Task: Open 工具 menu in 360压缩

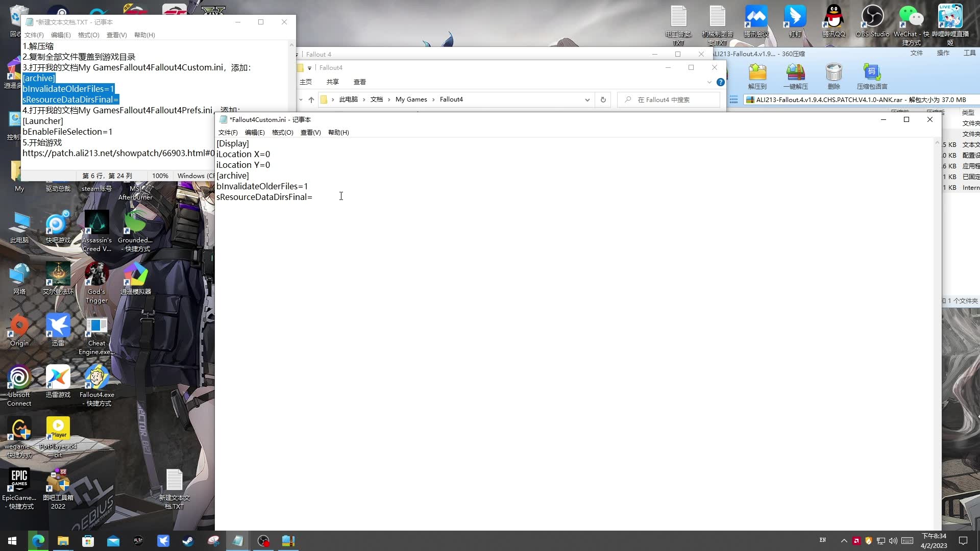Action: [970, 53]
